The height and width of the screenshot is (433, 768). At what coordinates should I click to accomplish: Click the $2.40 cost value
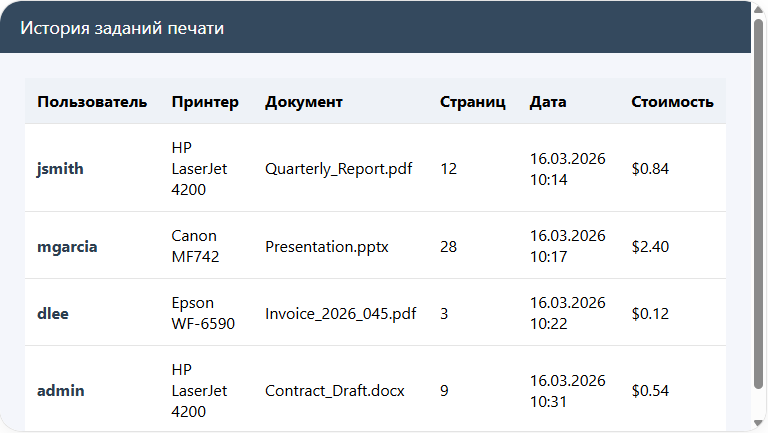(650, 246)
